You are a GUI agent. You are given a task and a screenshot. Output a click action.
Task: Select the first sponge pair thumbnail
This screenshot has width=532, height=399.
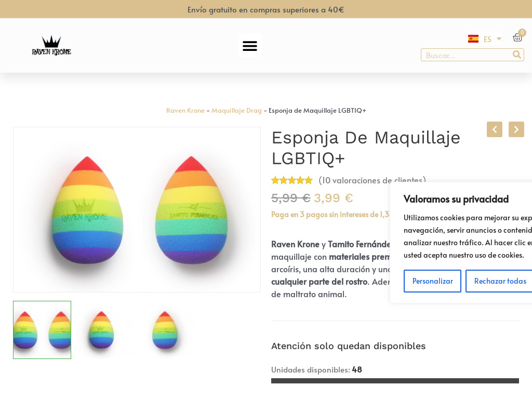pyautogui.click(x=42, y=329)
